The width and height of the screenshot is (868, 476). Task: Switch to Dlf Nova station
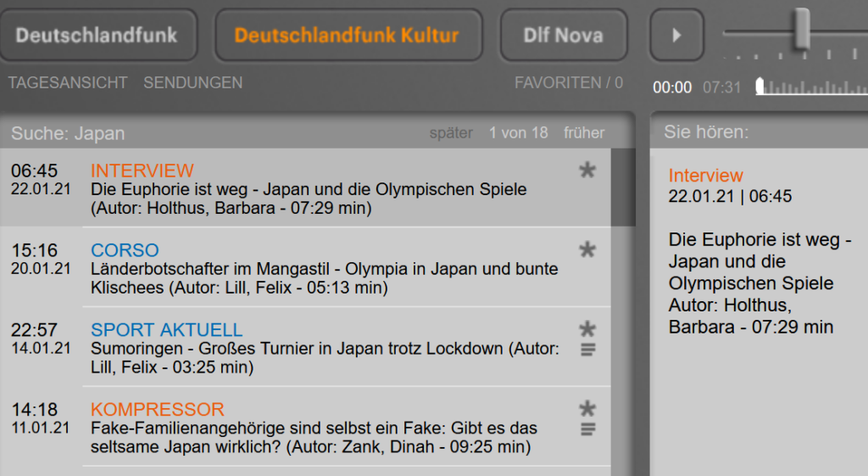[x=564, y=35]
